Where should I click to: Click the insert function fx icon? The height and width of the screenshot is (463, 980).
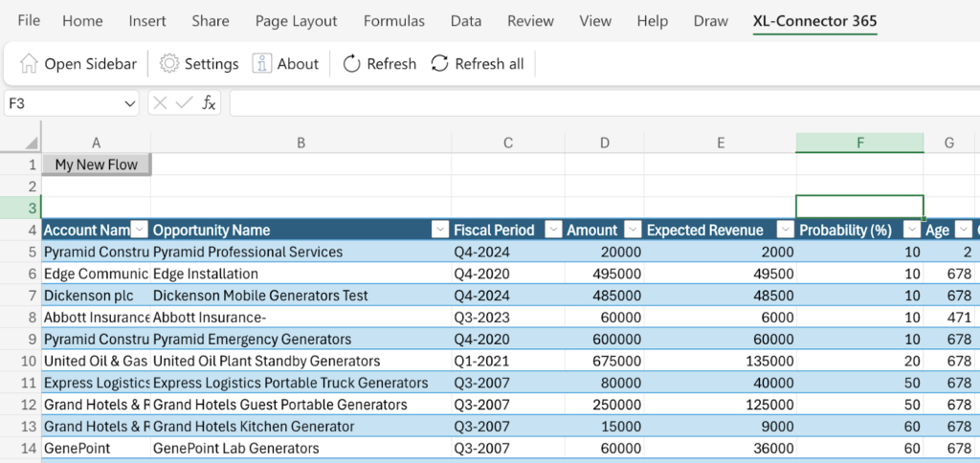(209, 103)
